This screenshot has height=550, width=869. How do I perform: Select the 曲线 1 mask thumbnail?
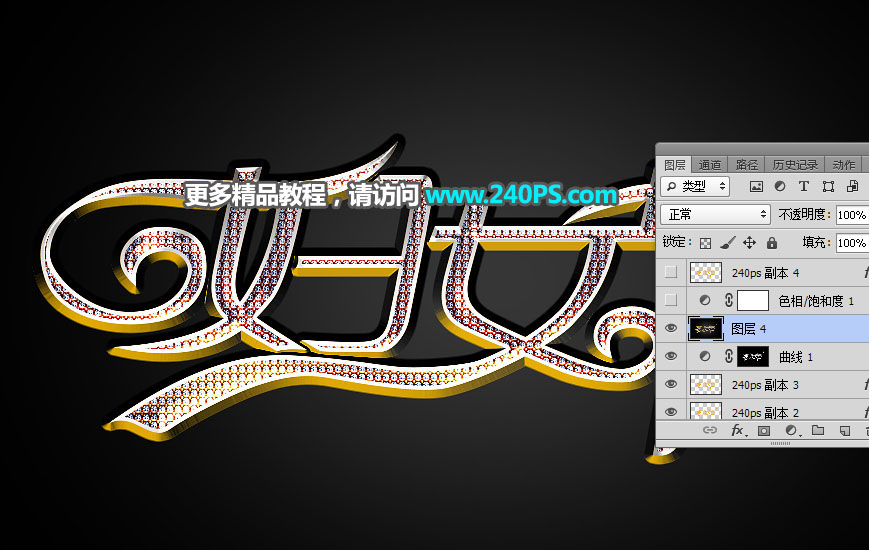pos(753,357)
